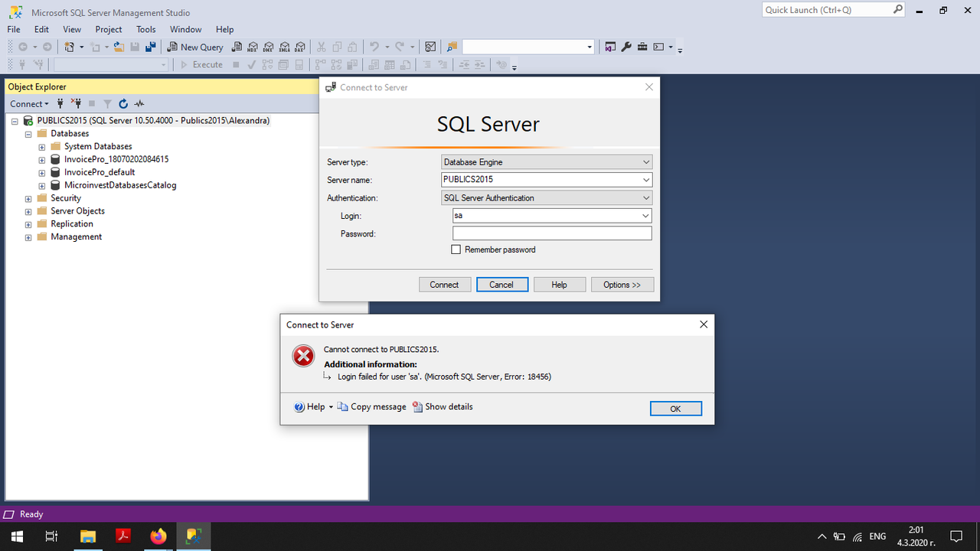
Task: Click the Help button in Connect to Server
Action: (560, 285)
